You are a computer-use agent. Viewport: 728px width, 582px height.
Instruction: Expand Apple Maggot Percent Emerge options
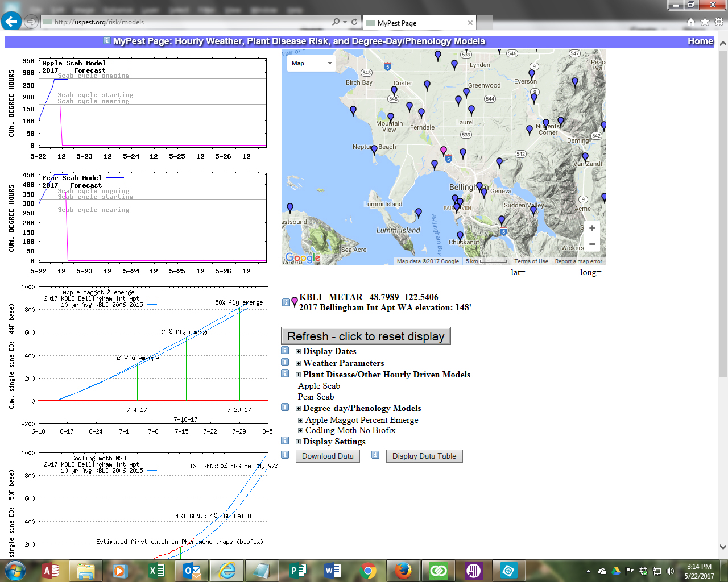(x=300, y=420)
